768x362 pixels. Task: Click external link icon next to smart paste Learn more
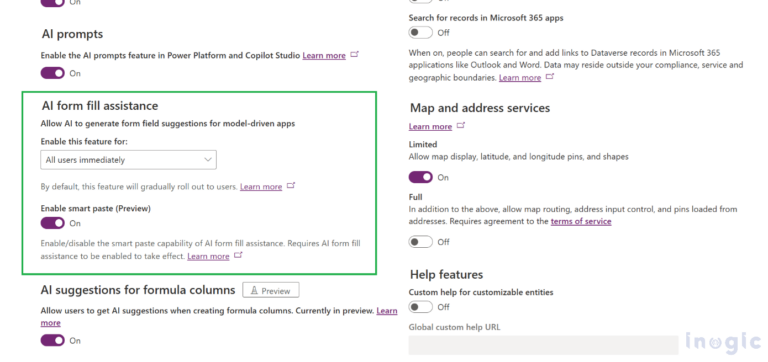click(238, 255)
